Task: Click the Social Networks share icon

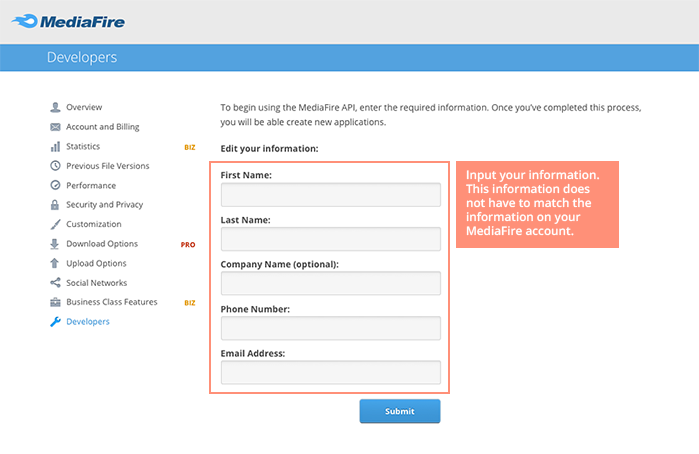Action: [x=56, y=283]
